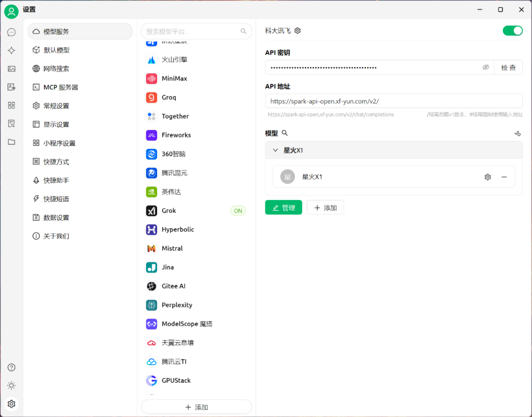Select Jina in the provider list
532x417 pixels.
196,267
